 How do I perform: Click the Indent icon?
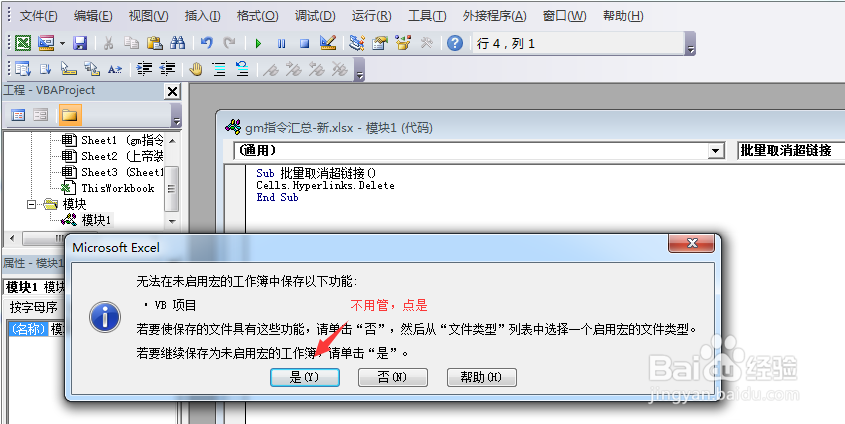tap(144, 69)
